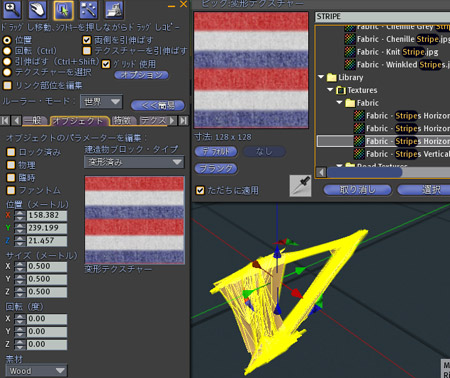Screen dimensions: 450x378
Task: Switch to the 特徴 tab
Action: point(123,121)
